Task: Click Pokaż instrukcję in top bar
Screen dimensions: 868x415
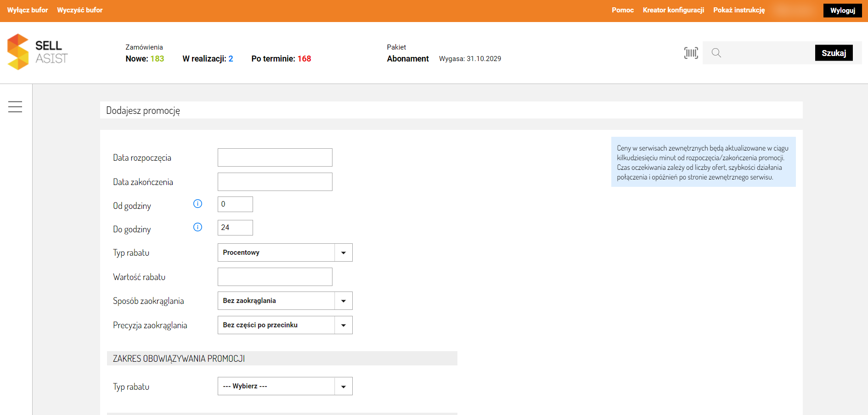Action: pyautogui.click(x=739, y=10)
